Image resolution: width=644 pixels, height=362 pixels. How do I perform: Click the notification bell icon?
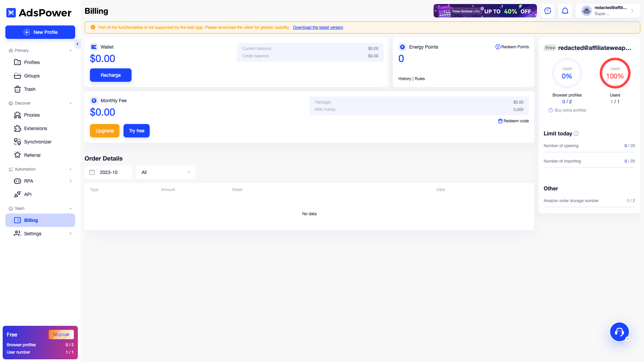tap(565, 11)
